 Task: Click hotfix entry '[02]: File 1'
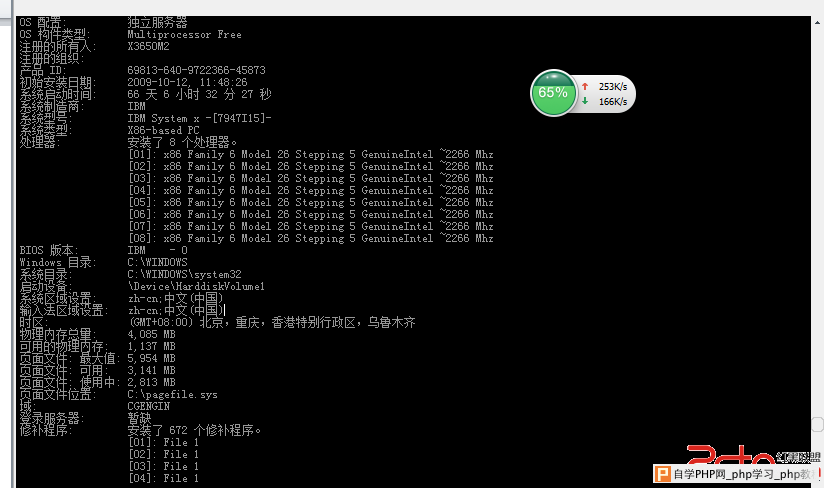point(163,455)
